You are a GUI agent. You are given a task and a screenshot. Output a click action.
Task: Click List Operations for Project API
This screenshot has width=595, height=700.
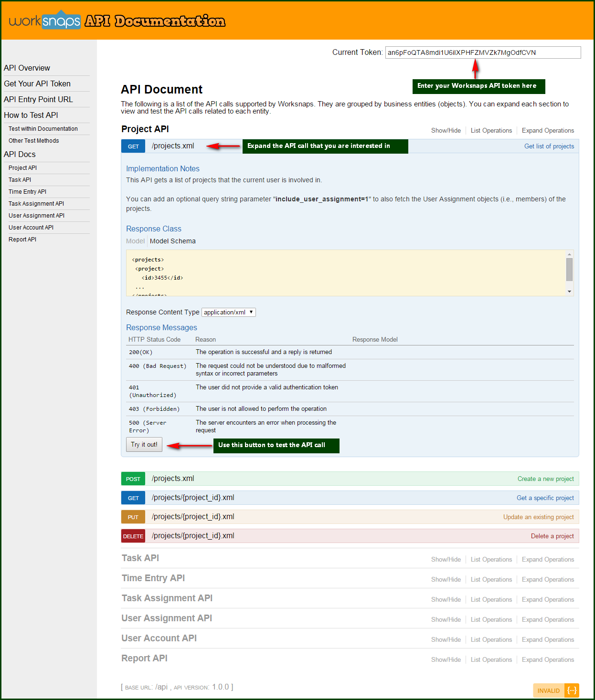491,130
